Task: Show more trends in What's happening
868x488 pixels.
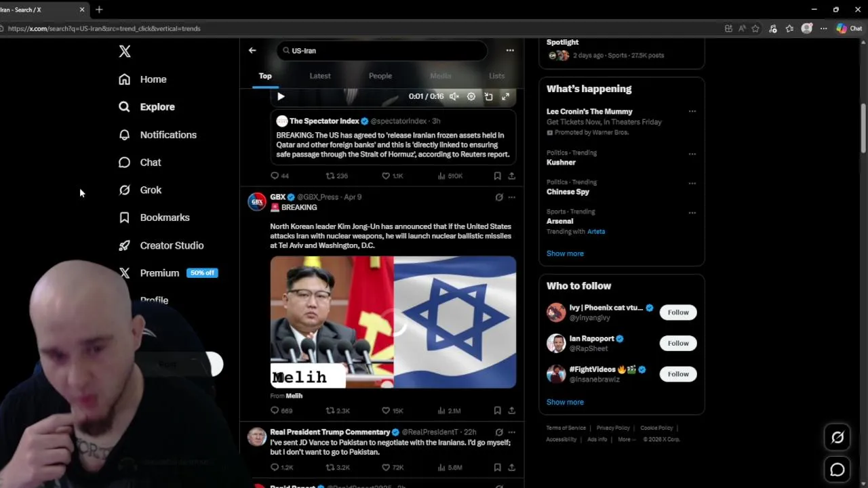Action: (565, 253)
